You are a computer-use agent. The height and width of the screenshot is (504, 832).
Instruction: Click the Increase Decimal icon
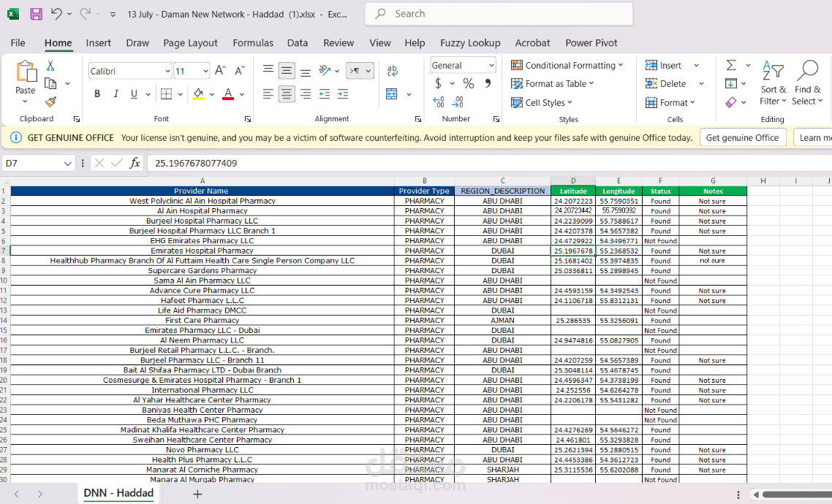tap(438, 102)
